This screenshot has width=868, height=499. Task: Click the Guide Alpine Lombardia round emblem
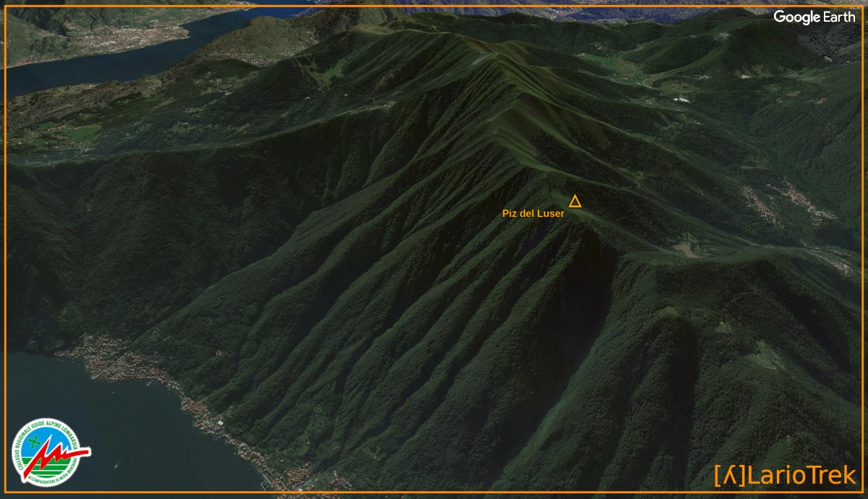click(x=46, y=452)
